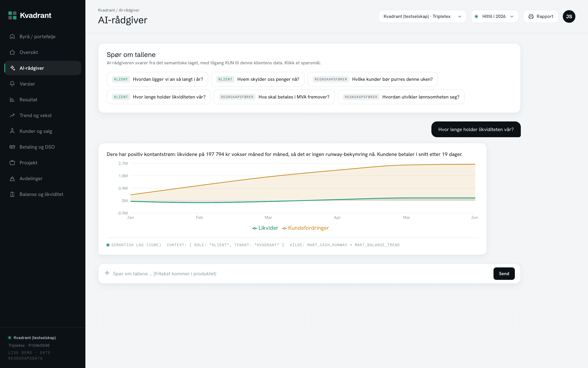Screen dimensions: 588x368
Task: Click the Prosjekt briefcase icon
Action: [x=12, y=163]
